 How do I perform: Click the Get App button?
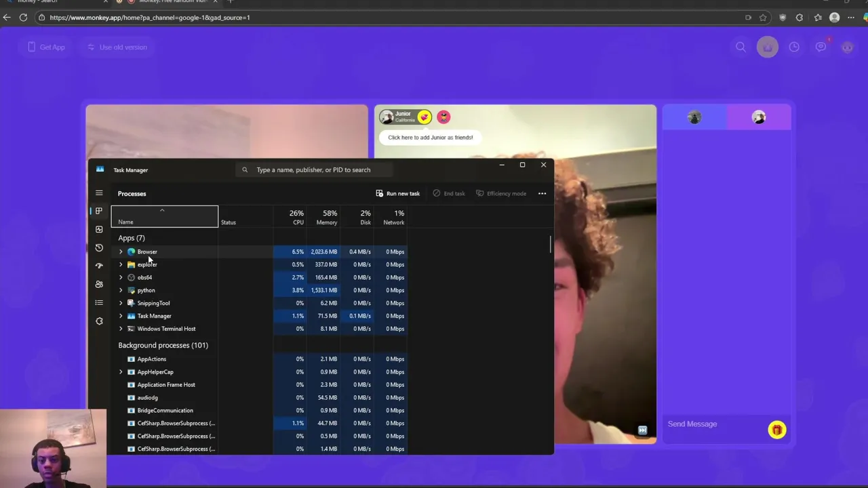(x=47, y=47)
